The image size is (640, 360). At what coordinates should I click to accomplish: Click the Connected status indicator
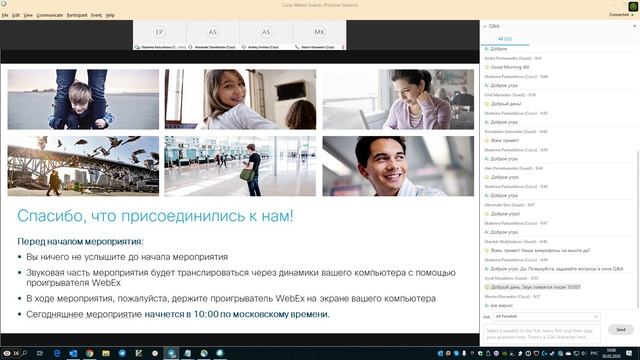(x=621, y=15)
